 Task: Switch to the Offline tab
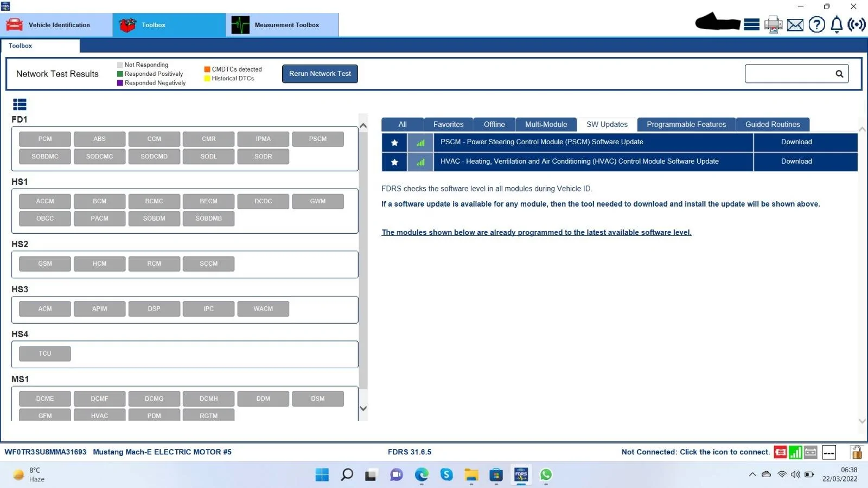point(494,125)
